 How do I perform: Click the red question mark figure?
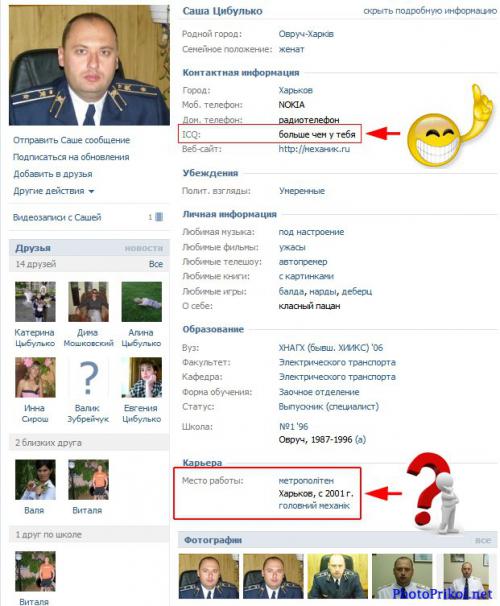(434, 492)
